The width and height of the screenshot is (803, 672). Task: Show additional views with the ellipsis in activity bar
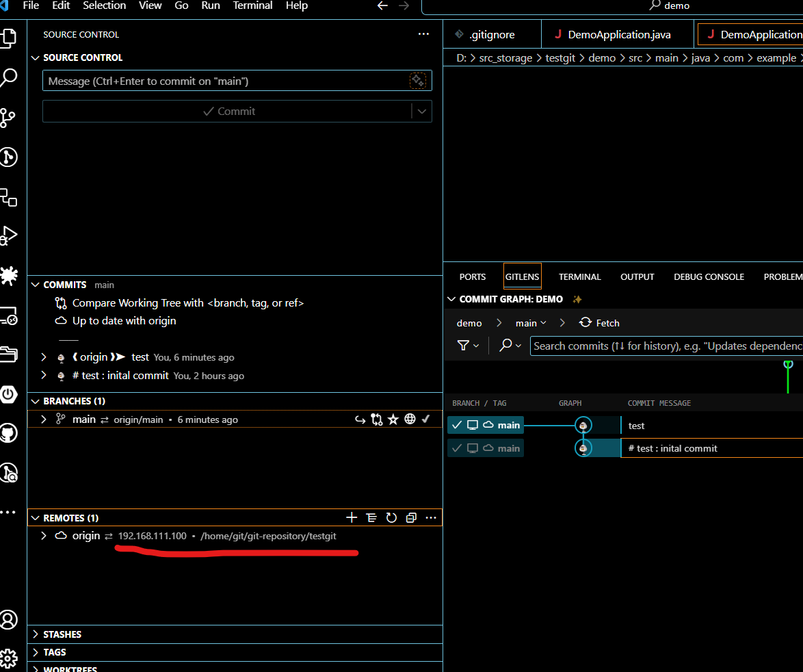point(8,512)
